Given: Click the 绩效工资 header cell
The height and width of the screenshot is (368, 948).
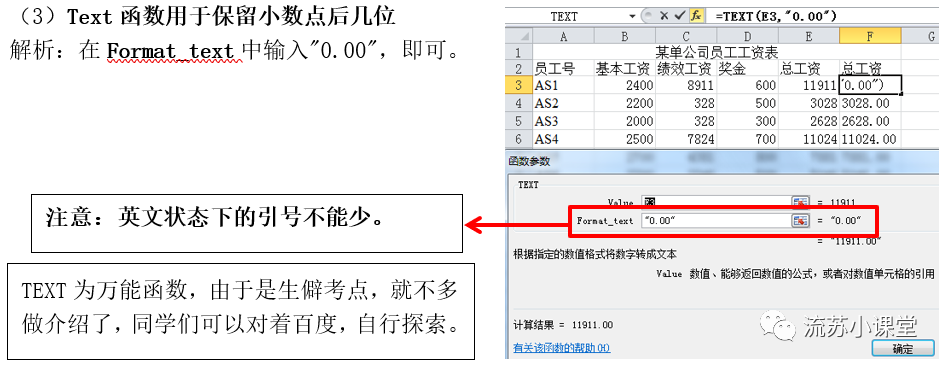Looking at the screenshot, I should [686, 68].
